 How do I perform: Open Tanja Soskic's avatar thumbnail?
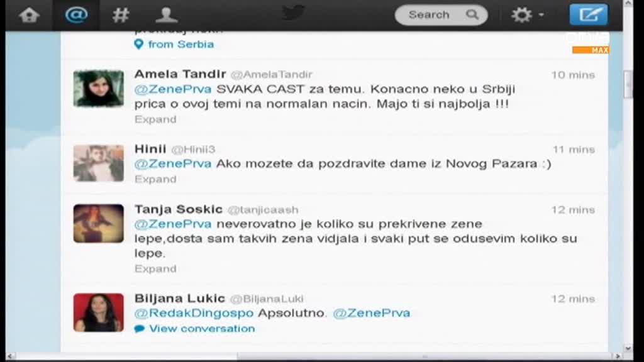[99, 223]
